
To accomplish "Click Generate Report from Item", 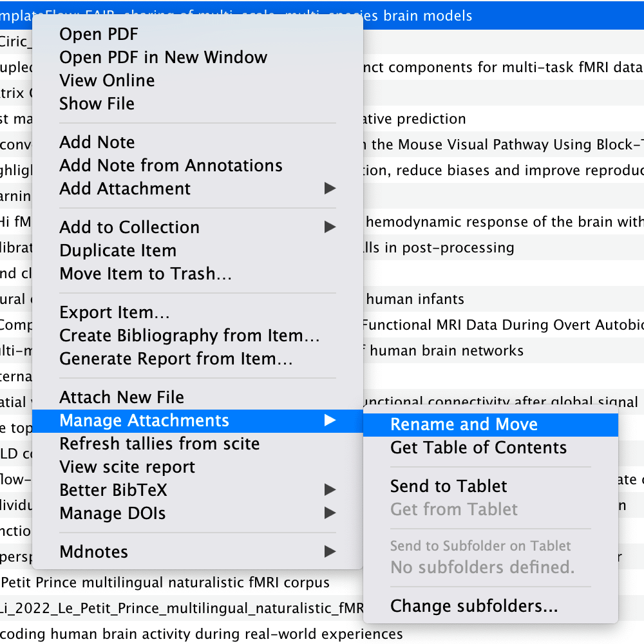I will (176, 359).
